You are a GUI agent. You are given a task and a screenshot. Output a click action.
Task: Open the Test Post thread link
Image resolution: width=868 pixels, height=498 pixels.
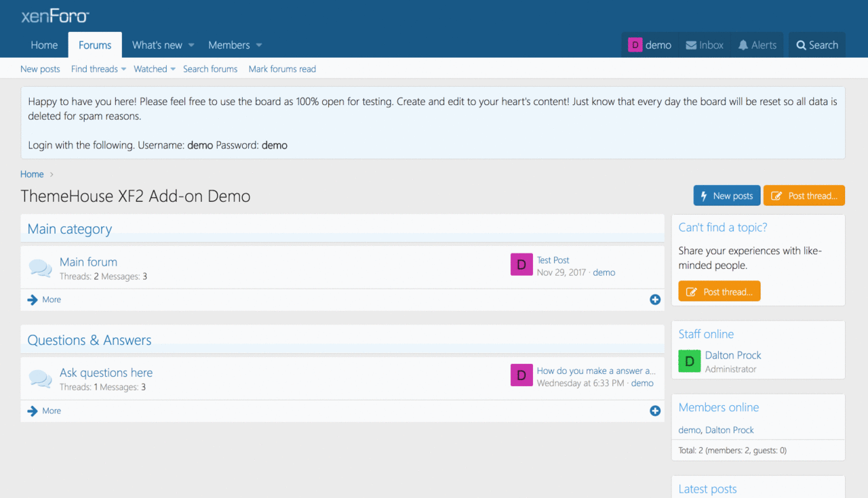point(553,260)
